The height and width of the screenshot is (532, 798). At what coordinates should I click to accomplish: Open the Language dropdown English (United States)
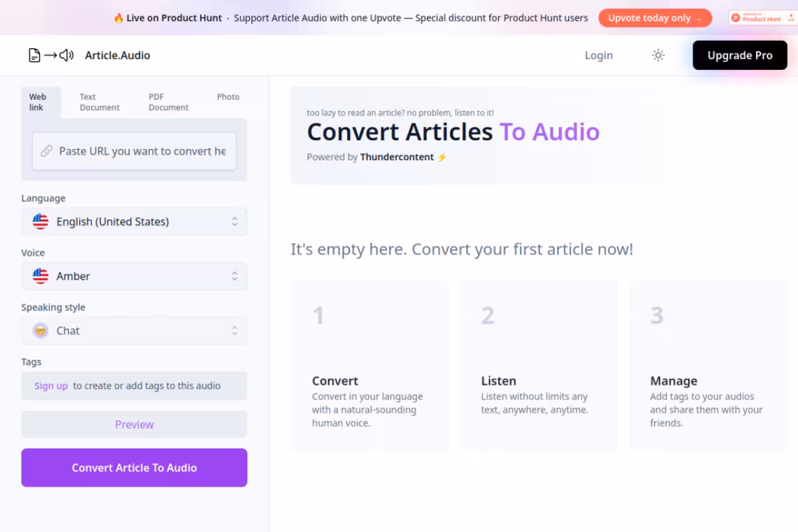[x=134, y=221]
